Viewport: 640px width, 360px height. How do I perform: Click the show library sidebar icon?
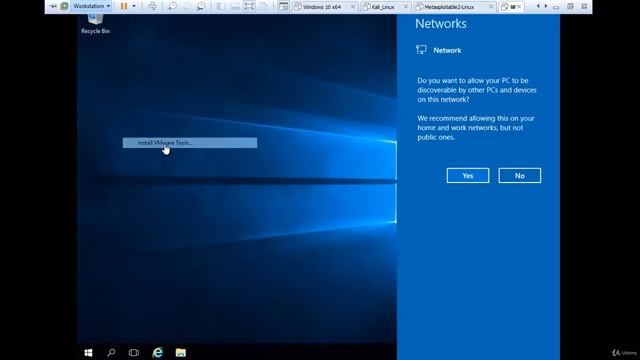pos(220,6)
